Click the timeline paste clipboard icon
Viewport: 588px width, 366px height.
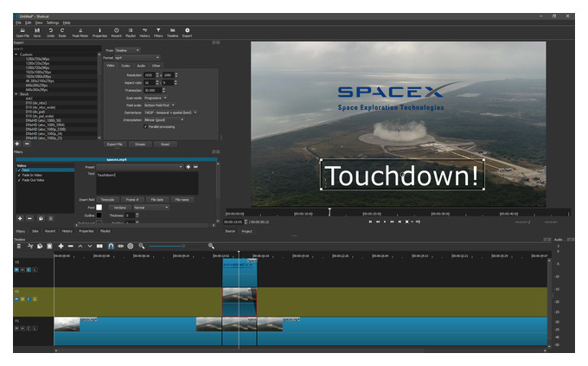[x=49, y=246]
